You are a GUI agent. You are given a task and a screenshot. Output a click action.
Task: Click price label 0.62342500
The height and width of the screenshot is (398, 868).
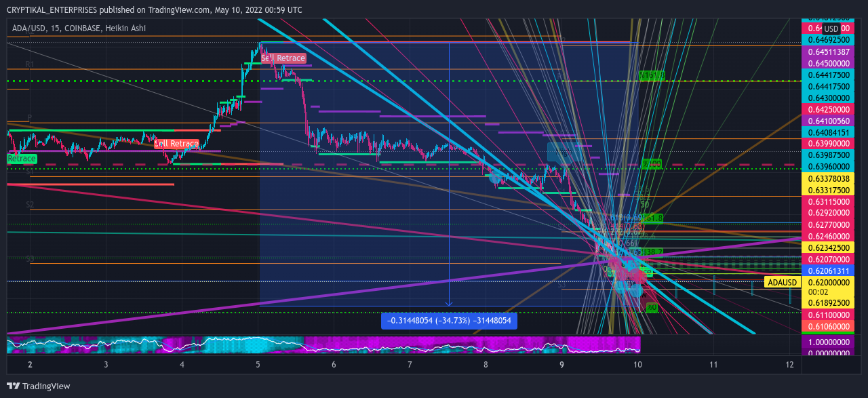click(829, 247)
